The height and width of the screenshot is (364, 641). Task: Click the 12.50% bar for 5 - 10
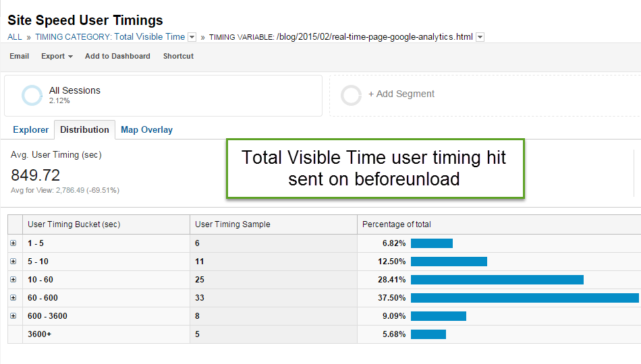coord(449,262)
